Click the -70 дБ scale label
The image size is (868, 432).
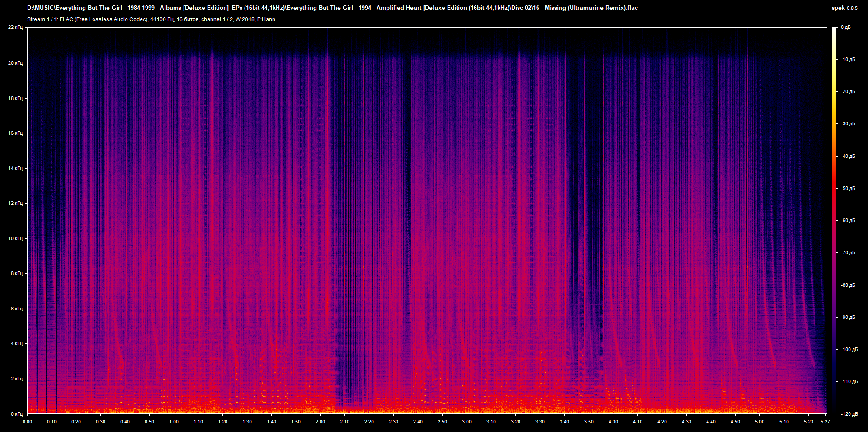click(x=848, y=253)
